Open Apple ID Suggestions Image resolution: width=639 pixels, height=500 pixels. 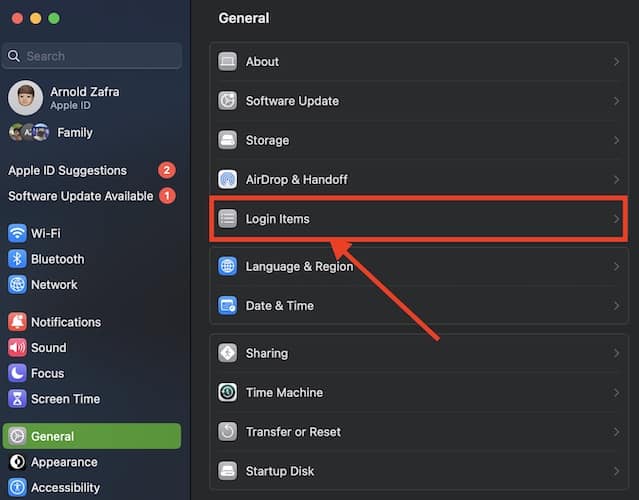click(x=68, y=170)
